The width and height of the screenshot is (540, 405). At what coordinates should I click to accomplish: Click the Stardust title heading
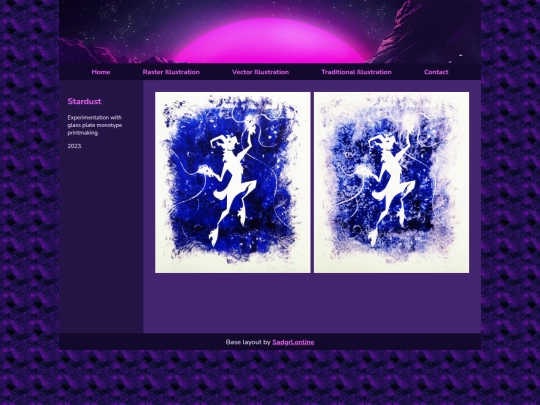84,101
